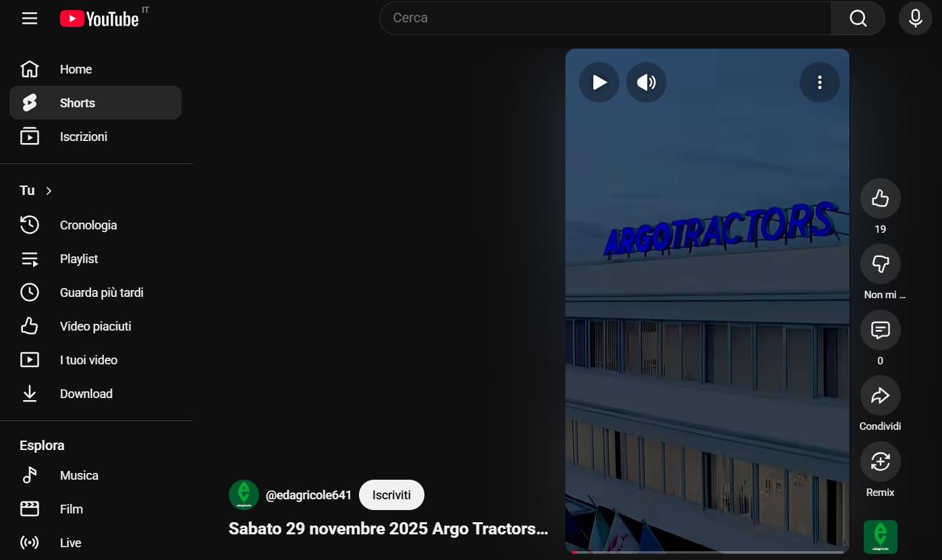The width and height of the screenshot is (942, 560).
Task: Explore Live category
Action: click(x=95, y=542)
